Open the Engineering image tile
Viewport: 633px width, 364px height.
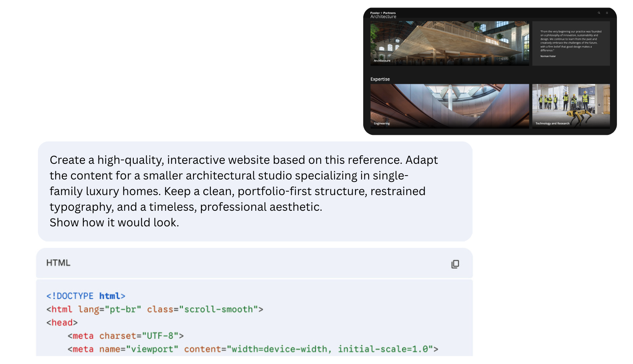click(449, 106)
